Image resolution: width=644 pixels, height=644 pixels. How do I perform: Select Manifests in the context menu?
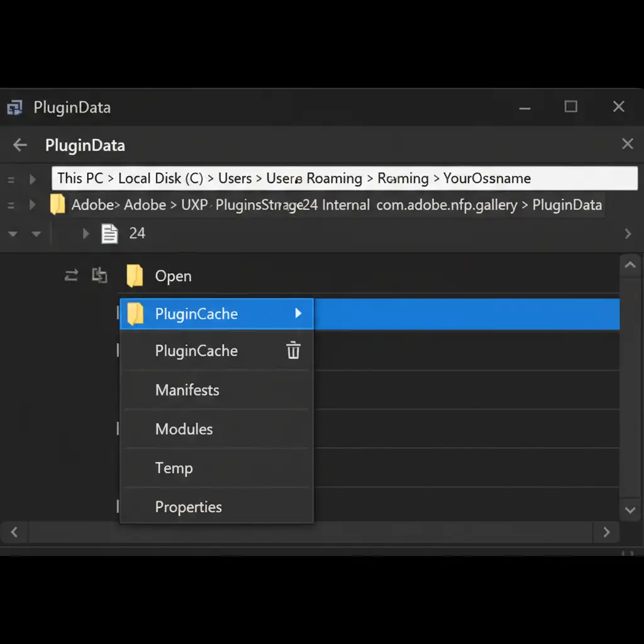(187, 390)
